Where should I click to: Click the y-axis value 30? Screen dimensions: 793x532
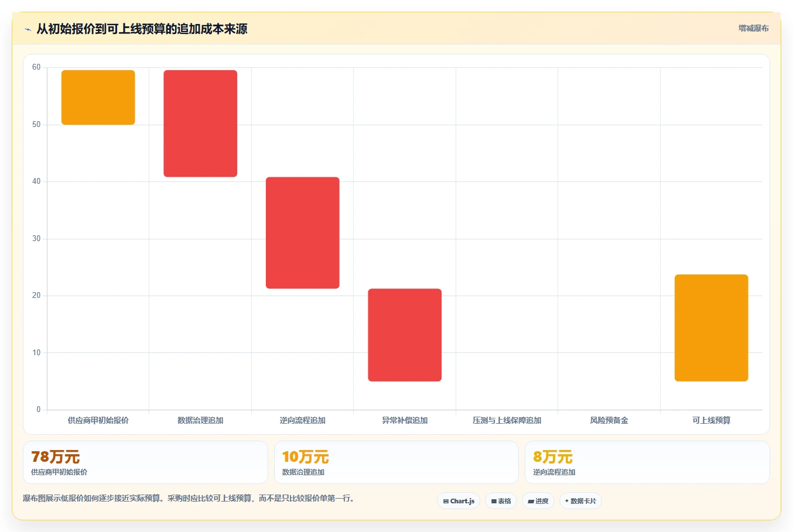point(36,239)
